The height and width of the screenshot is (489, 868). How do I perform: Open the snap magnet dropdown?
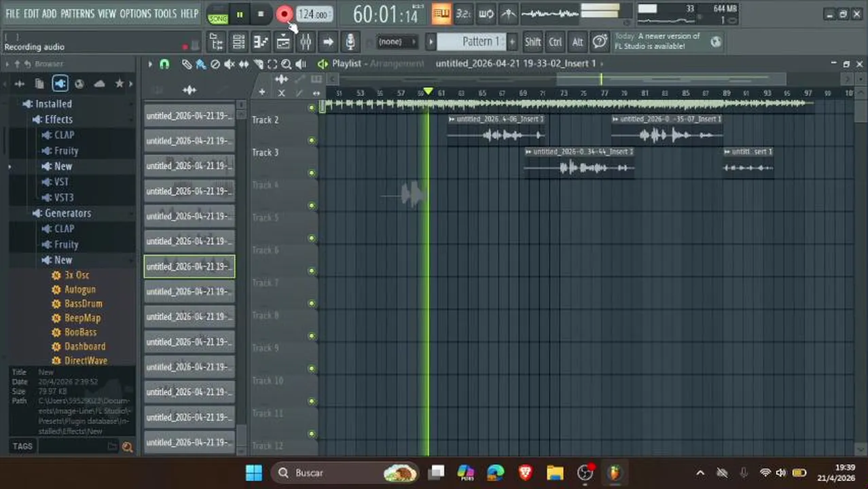point(164,64)
